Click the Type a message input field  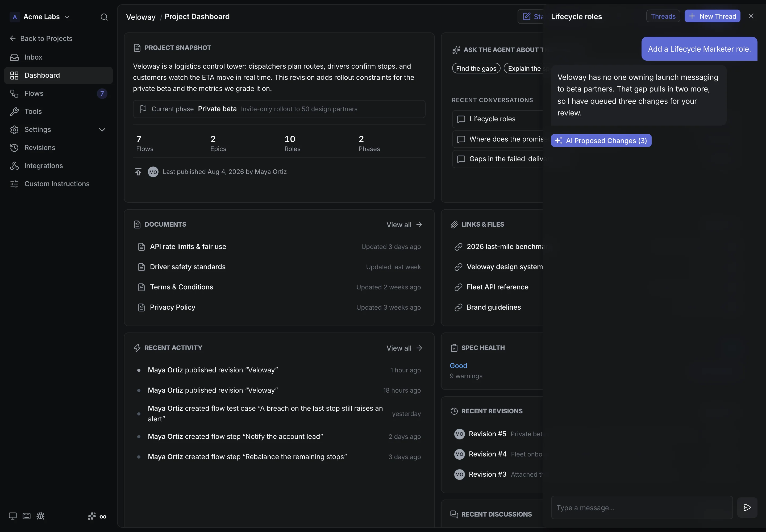pyautogui.click(x=642, y=508)
